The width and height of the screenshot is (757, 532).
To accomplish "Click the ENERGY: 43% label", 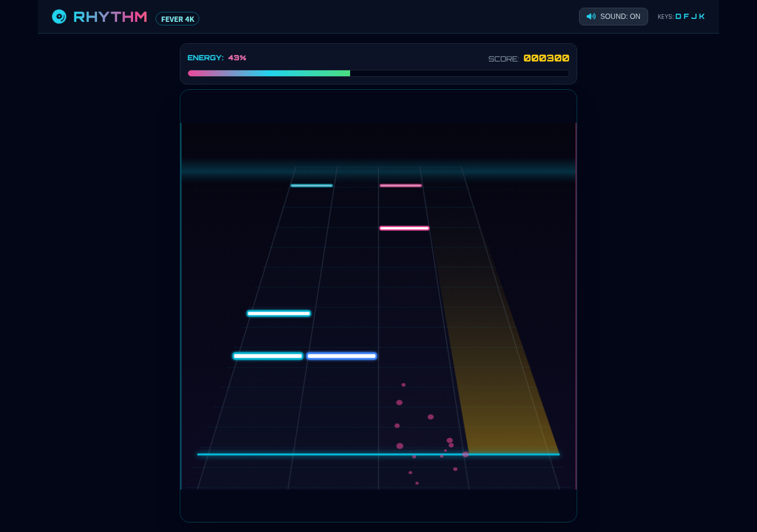I will point(217,58).
